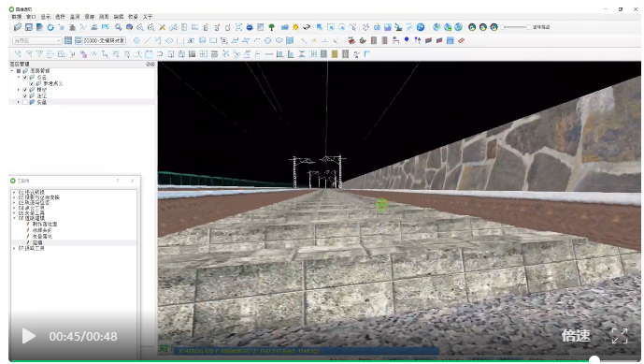Click the rectangle selection icon
This screenshot has width=644, height=364.
tap(331, 27)
